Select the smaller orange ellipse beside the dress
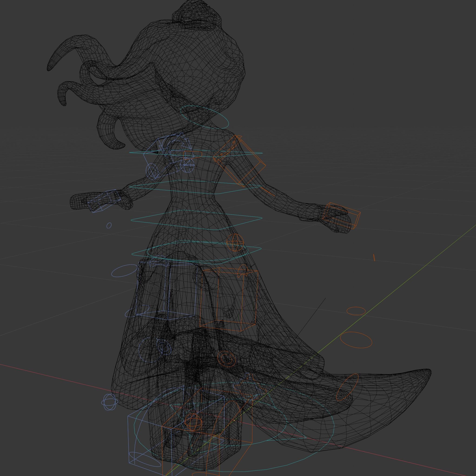 (x=356, y=311)
